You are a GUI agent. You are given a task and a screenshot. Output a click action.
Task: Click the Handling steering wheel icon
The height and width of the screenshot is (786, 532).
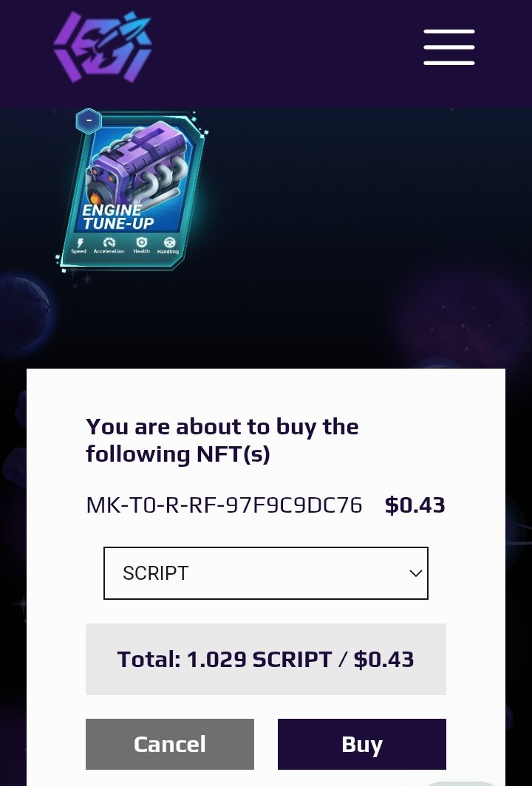click(169, 242)
